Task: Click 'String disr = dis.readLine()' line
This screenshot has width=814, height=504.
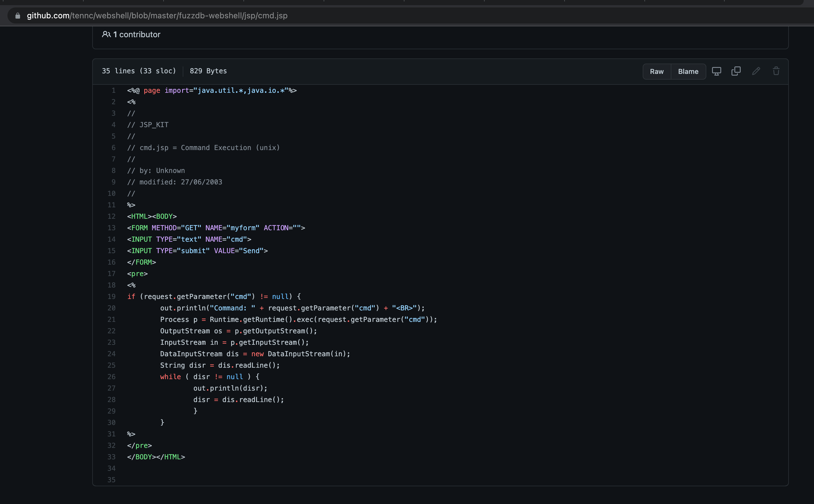Action: pos(220,365)
